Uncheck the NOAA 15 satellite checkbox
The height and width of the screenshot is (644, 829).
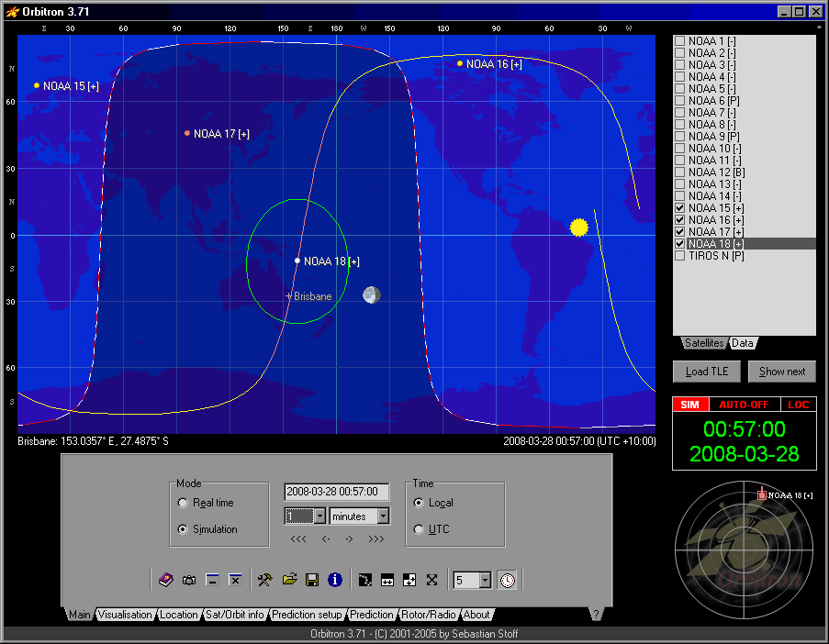point(680,208)
